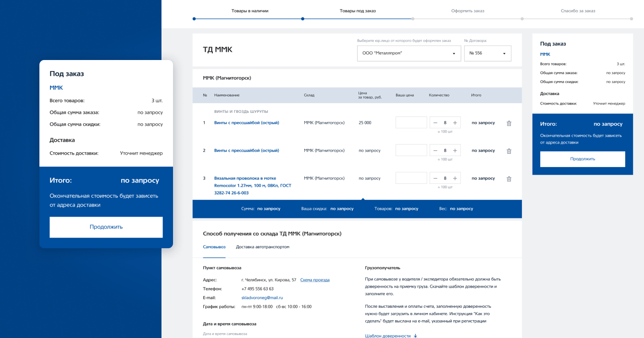Click Ваша скидка value in the blue summary bar

click(x=341, y=209)
